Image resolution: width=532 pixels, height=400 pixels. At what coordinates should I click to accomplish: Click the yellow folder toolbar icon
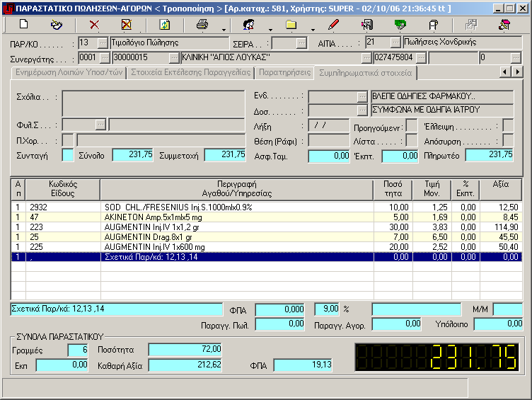pos(291,25)
